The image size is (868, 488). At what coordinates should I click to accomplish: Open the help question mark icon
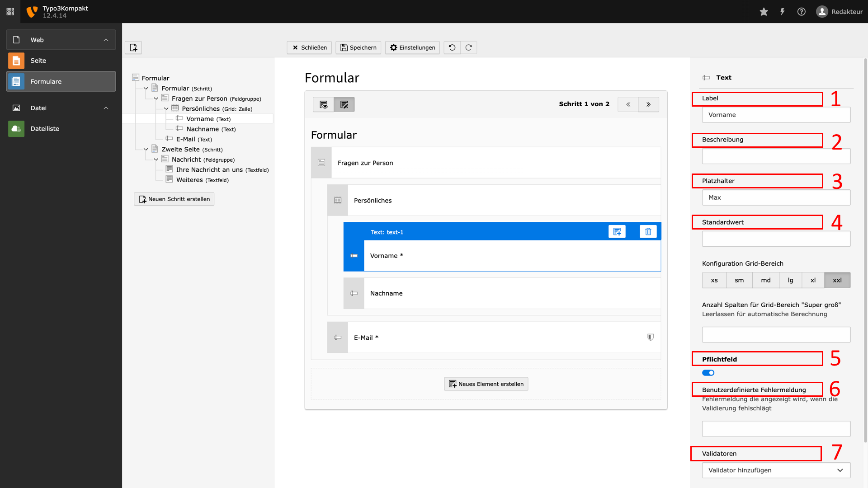click(801, 12)
